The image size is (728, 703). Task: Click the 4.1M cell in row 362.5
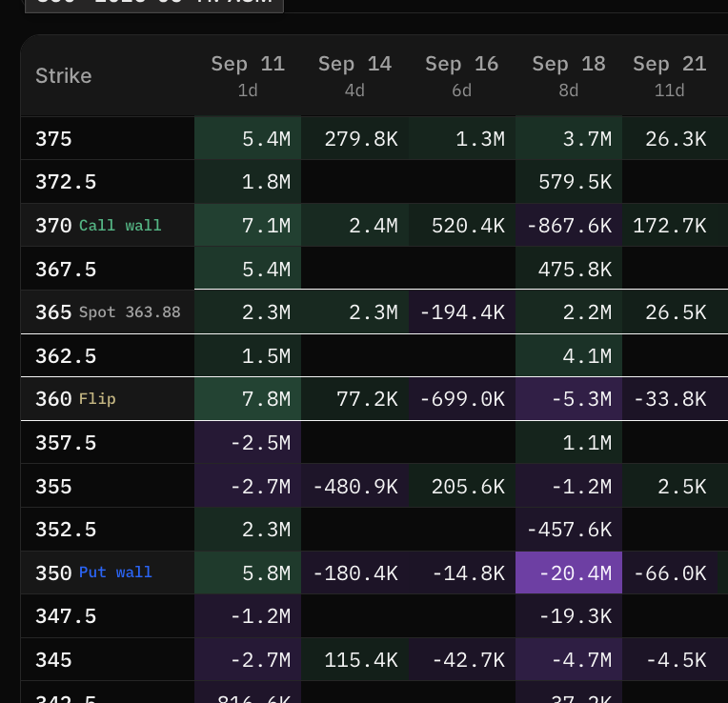pyautogui.click(x=569, y=356)
